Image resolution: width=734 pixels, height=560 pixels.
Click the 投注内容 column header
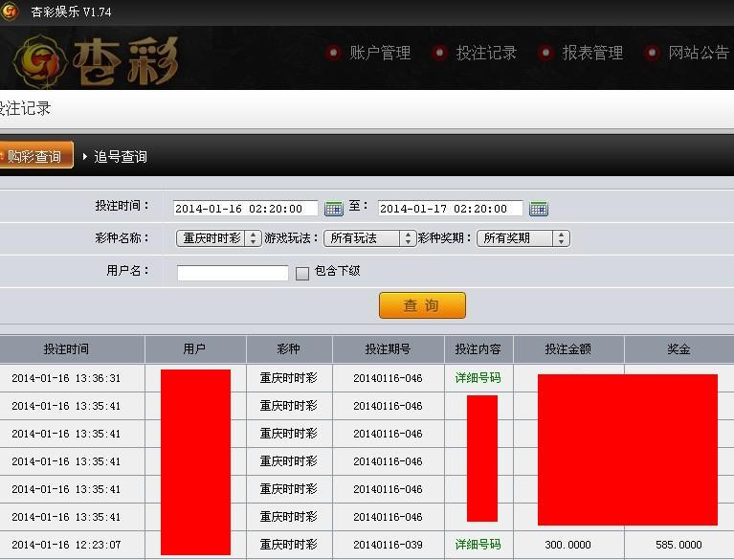[478, 348]
